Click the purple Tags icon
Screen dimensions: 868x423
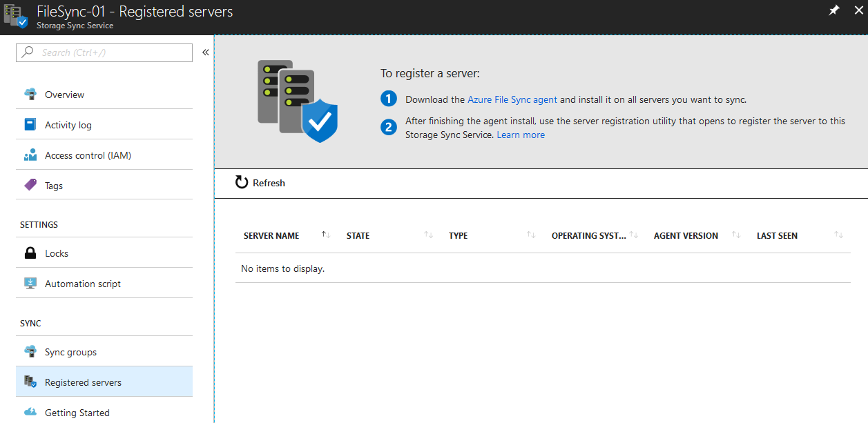[30, 186]
